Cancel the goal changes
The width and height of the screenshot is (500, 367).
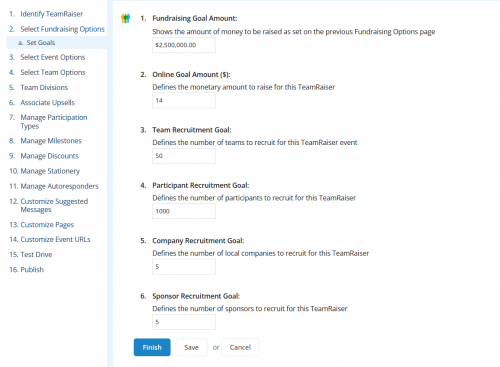[240, 347]
